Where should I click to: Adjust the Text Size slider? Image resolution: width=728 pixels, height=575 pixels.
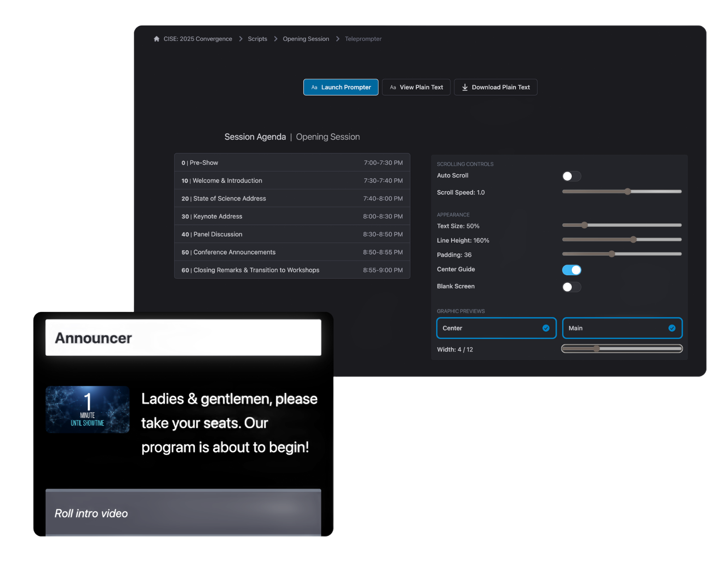621,225
